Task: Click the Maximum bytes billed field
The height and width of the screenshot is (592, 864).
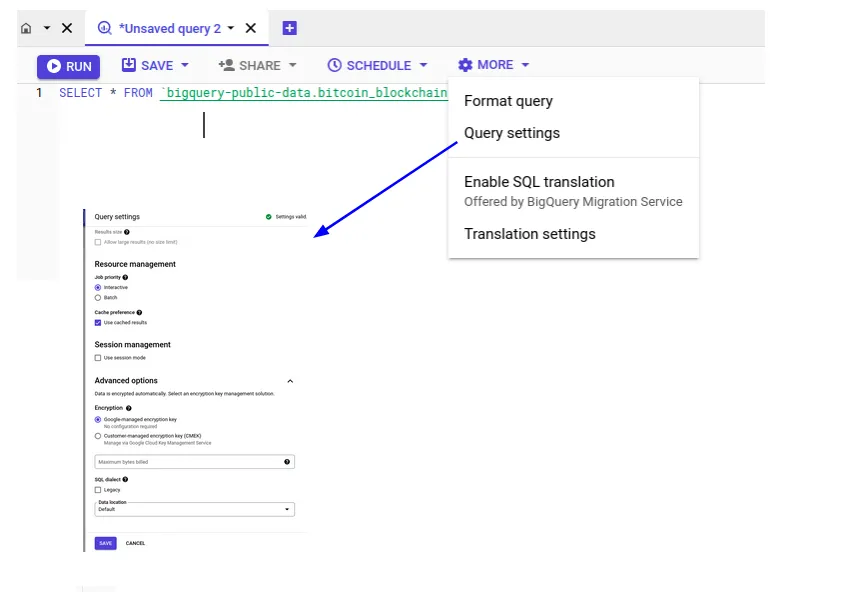Action: click(x=195, y=462)
